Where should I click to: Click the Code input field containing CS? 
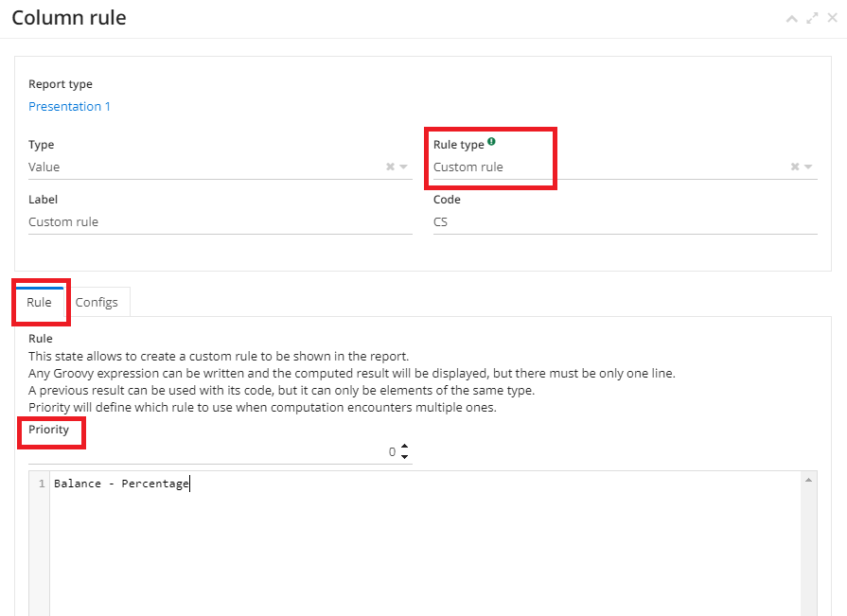point(625,222)
